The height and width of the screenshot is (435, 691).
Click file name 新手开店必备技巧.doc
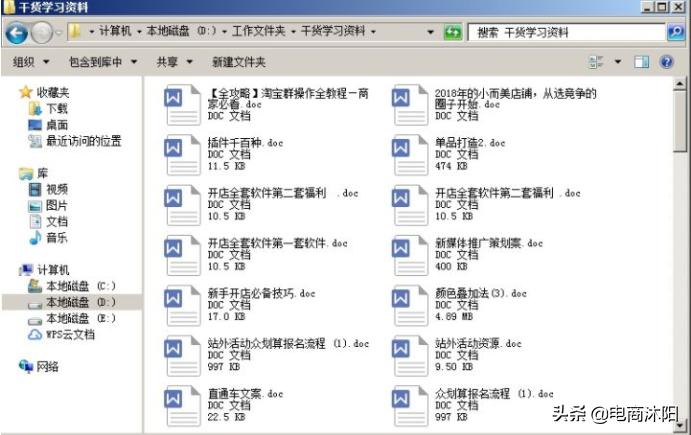261,294
